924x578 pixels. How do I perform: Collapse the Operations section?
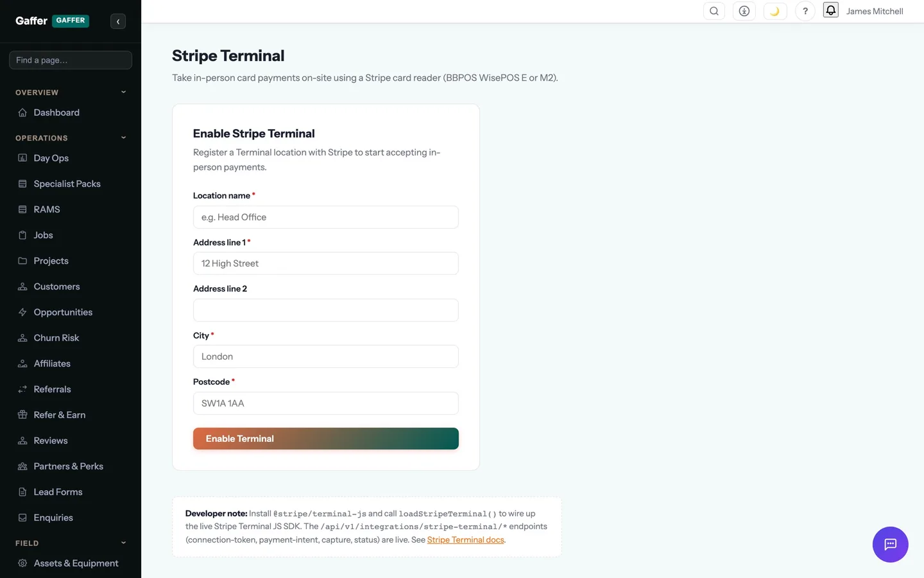(x=123, y=137)
